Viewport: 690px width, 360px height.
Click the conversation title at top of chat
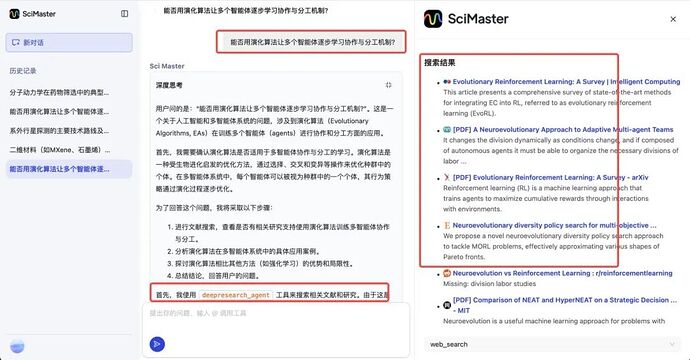[246, 11]
